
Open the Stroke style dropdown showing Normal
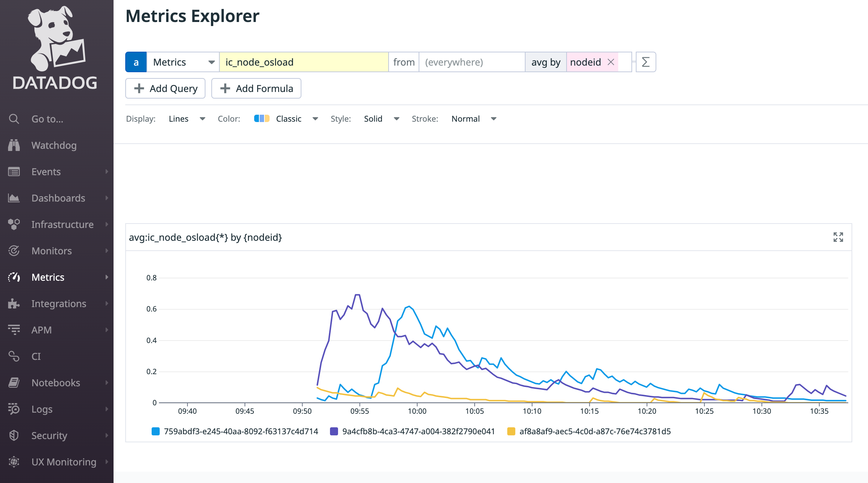[474, 118]
